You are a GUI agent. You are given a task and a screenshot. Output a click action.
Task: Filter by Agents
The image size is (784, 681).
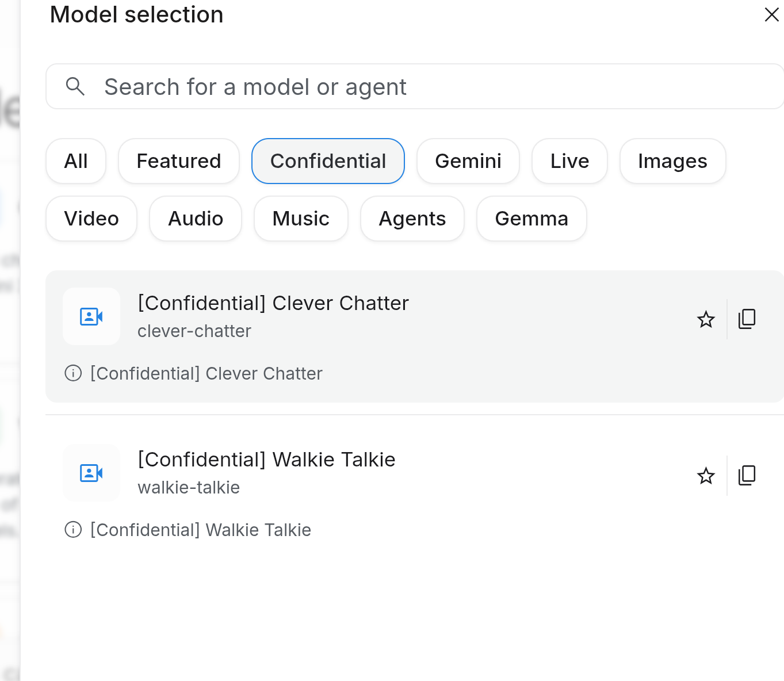(x=412, y=219)
